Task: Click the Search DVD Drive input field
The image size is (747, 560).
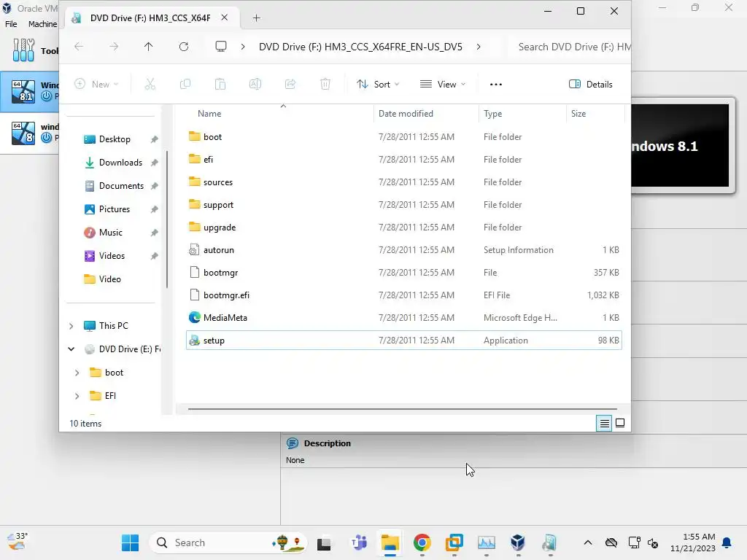Action: (570, 47)
